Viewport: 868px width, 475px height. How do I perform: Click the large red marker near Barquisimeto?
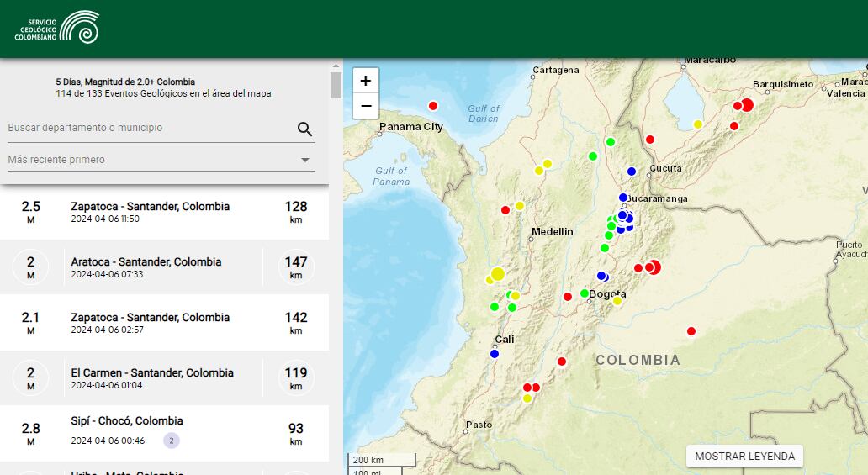pos(746,105)
